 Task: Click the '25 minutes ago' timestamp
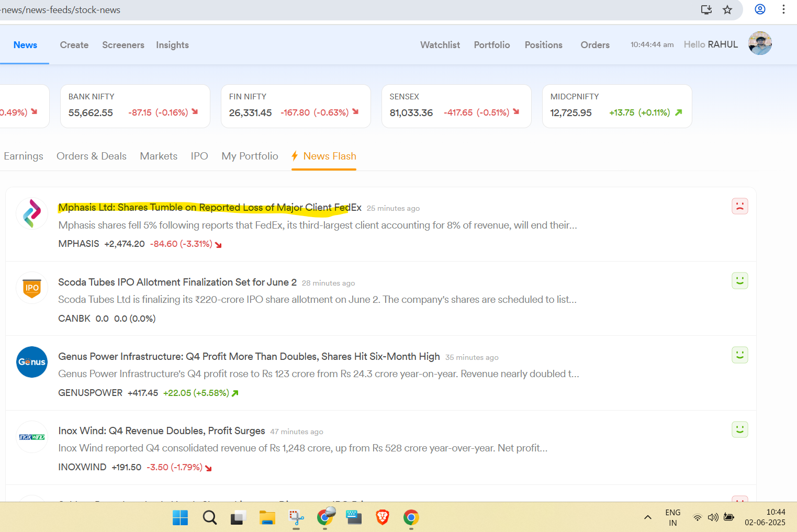coord(393,208)
